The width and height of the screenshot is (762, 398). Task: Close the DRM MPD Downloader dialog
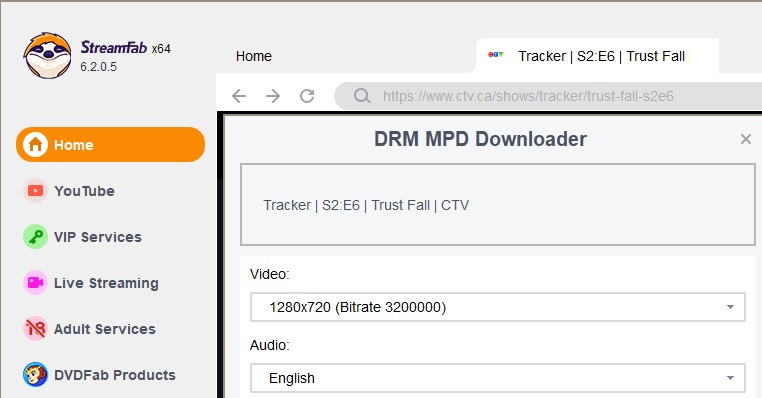pos(745,139)
